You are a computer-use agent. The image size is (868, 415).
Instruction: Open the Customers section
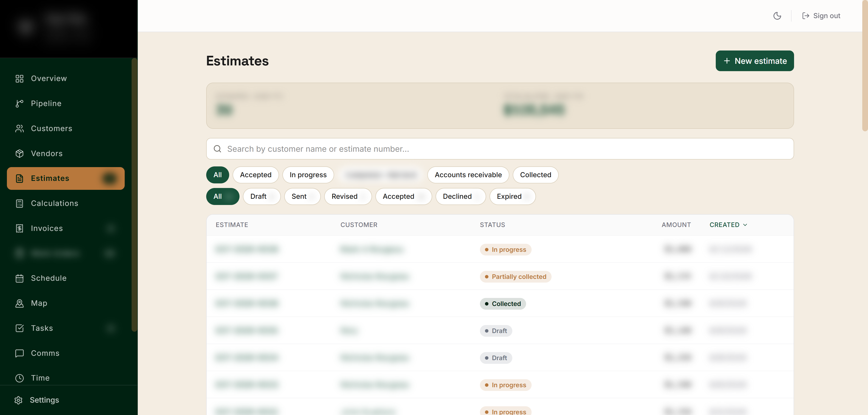(66, 128)
